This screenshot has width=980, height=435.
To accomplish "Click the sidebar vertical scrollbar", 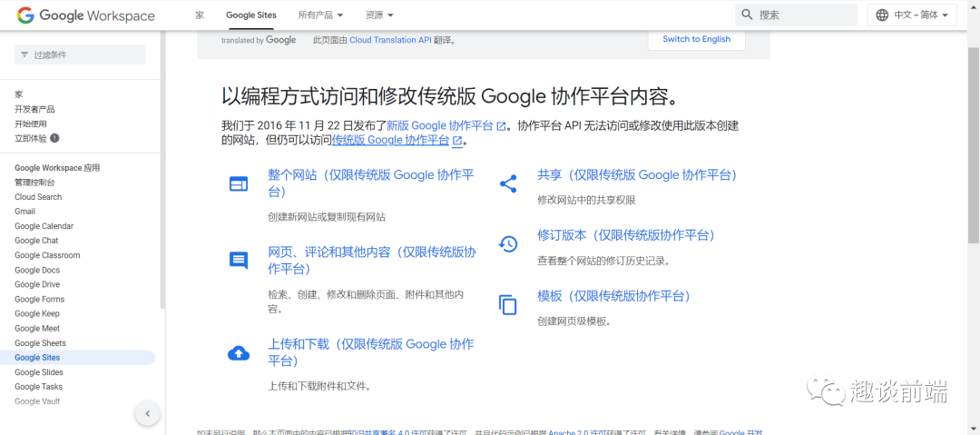I will pos(163,169).
